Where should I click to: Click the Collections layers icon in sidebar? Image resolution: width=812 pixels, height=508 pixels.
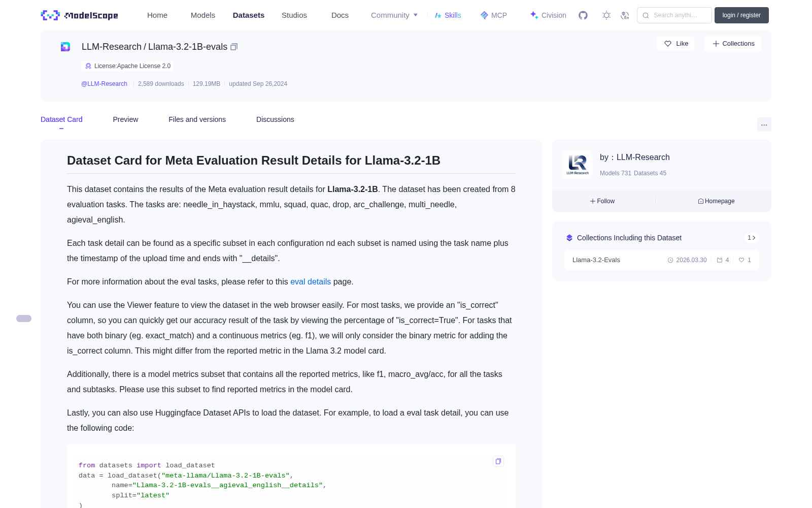(569, 238)
